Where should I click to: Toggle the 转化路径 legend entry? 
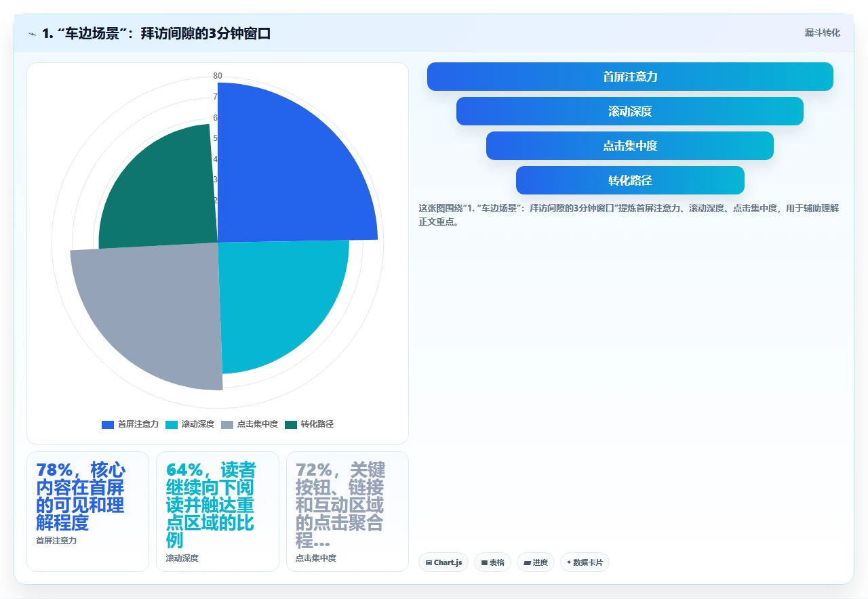click(x=309, y=424)
